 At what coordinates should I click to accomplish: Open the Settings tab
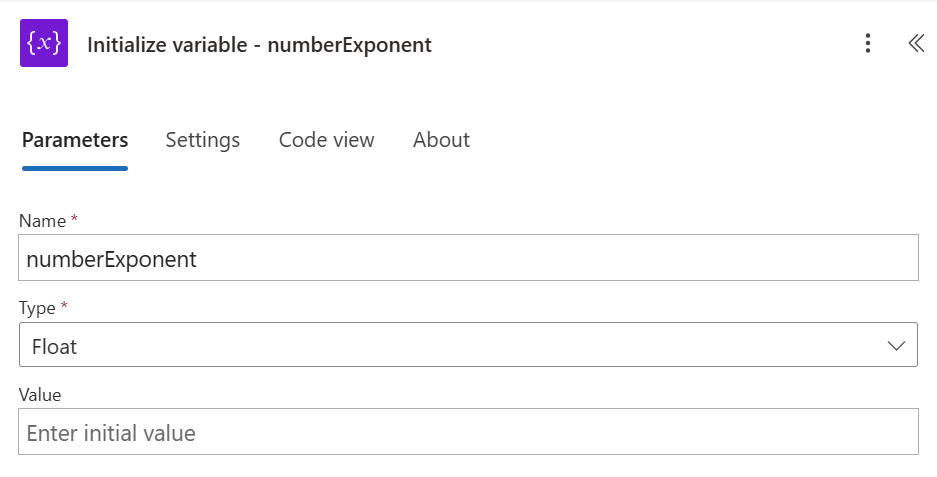[x=203, y=140]
